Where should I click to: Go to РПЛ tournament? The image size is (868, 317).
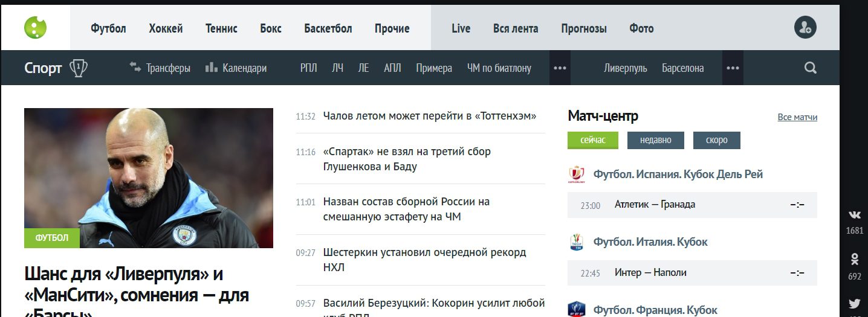tap(308, 68)
